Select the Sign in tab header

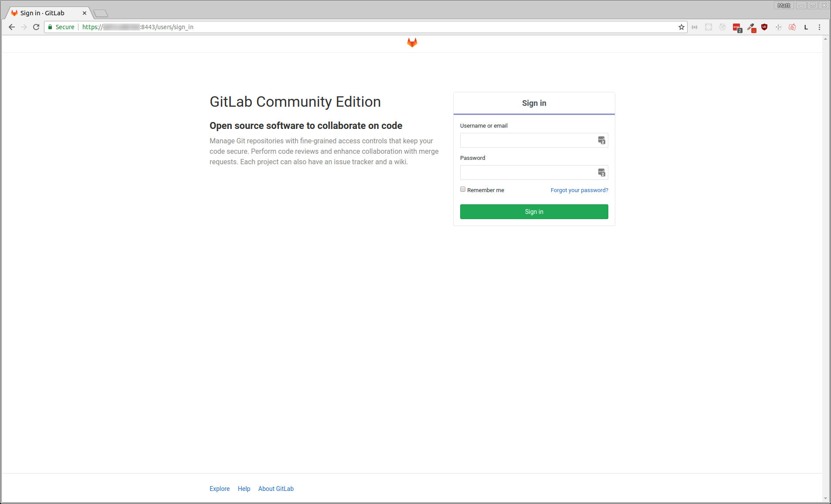(x=534, y=103)
